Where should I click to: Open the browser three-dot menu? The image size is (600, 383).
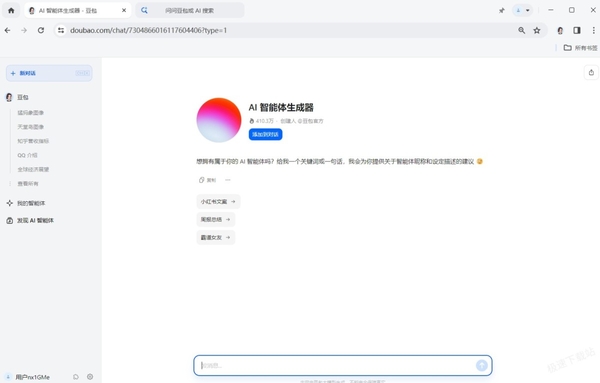click(593, 30)
